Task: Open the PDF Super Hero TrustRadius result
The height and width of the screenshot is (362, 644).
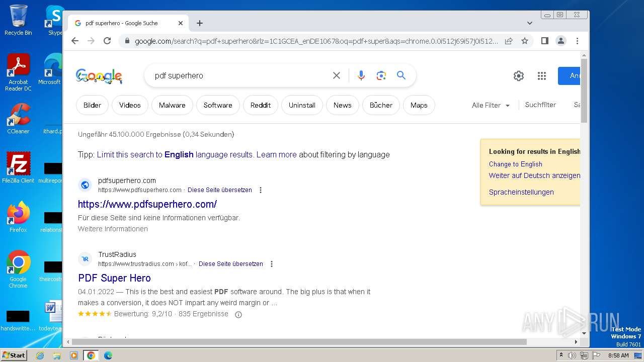Action: tap(114, 278)
